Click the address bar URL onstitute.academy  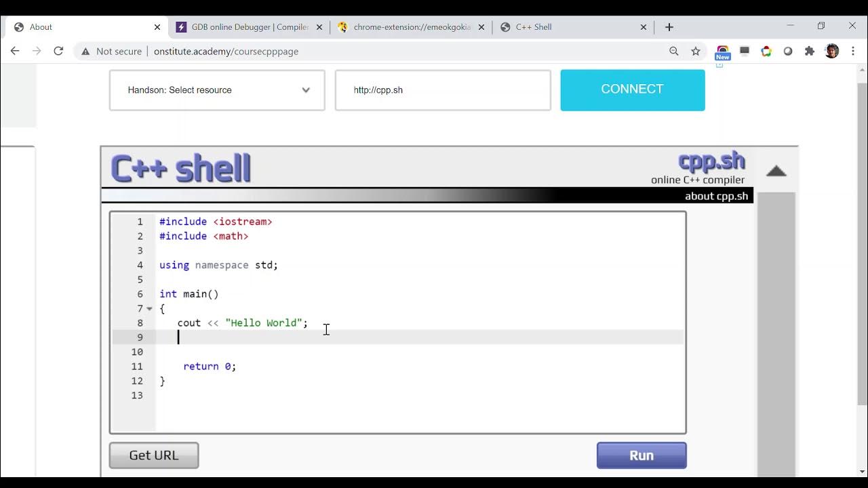coord(226,52)
